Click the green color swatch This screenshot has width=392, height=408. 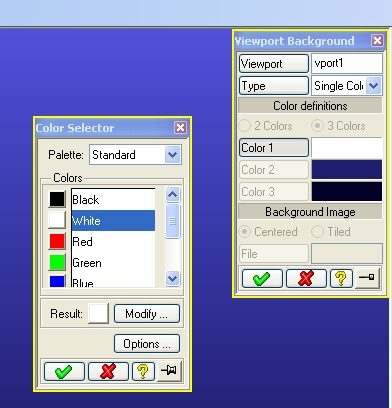click(x=57, y=262)
